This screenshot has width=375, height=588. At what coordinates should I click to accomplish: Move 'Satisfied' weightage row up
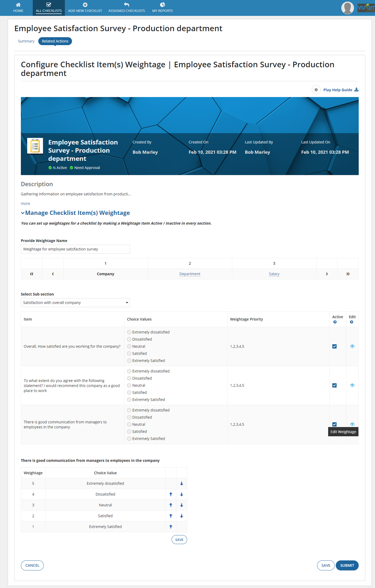[171, 516]
